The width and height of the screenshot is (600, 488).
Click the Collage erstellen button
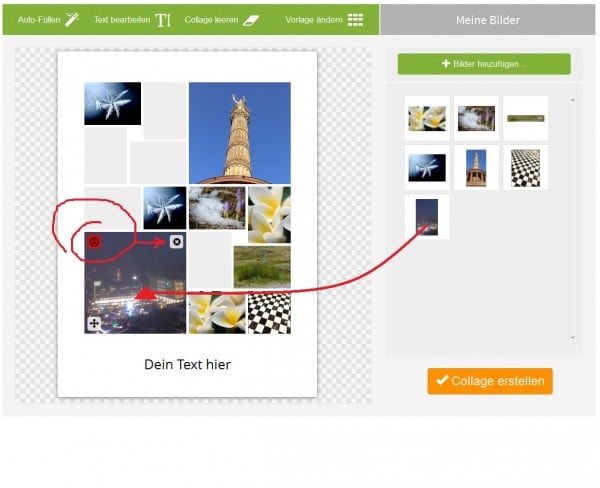490,381
